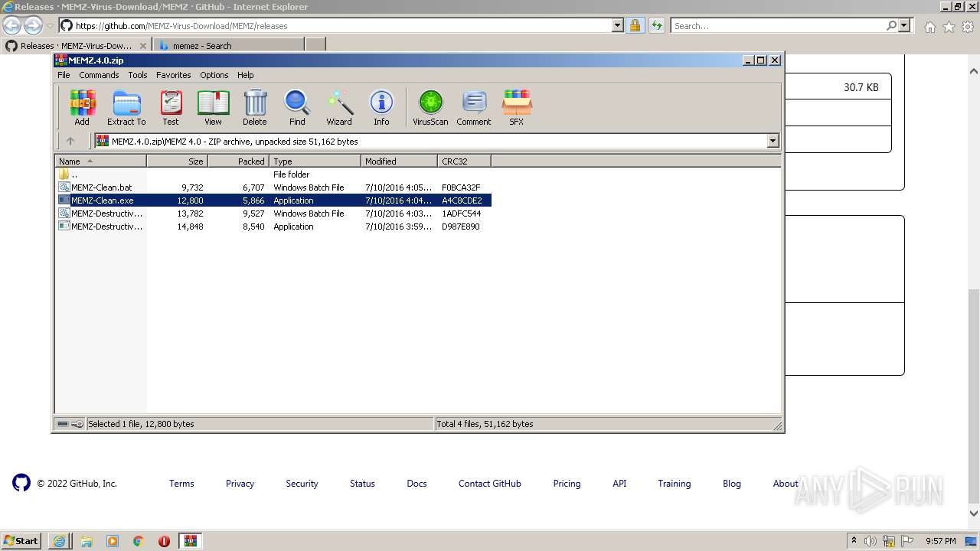Switch to the memez - Search tab

click(228, 45)
